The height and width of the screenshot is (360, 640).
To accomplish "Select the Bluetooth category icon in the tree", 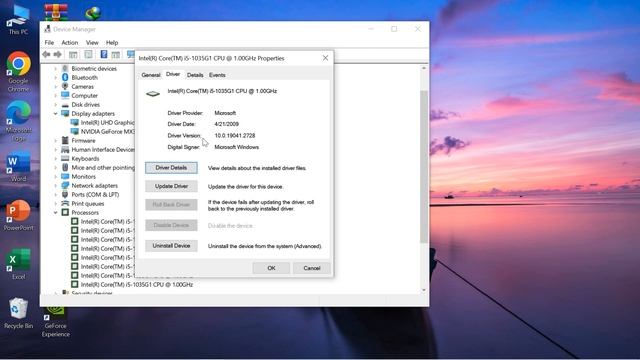I will 65,77.
